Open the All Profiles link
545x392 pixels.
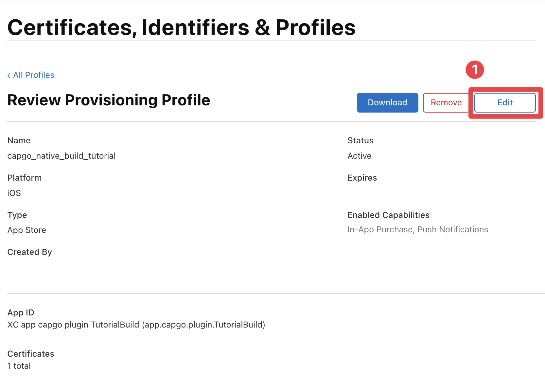tap(33, 75)
